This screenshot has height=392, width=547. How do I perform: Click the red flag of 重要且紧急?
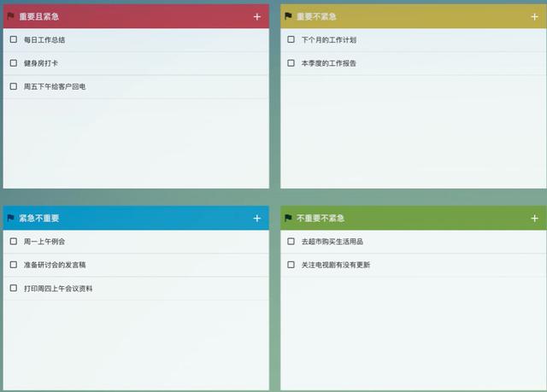pos(10,16)
